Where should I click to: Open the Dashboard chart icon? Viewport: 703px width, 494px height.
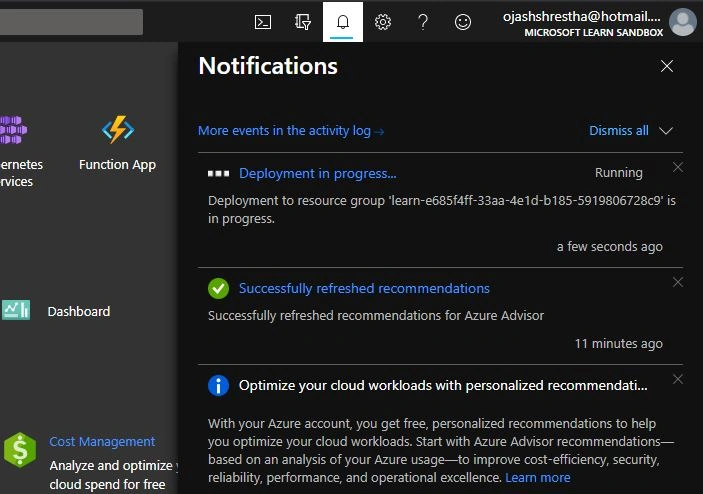pos(16,310)
